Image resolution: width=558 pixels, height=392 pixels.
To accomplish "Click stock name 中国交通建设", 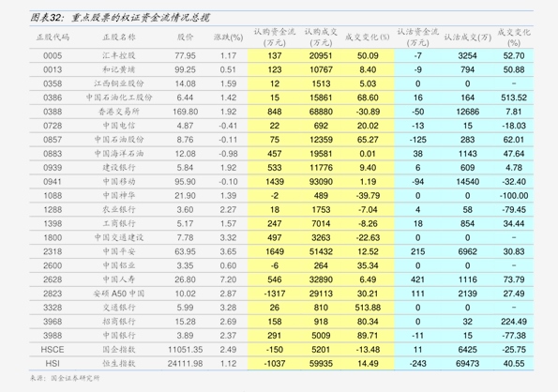I will (x=119, y=237).
